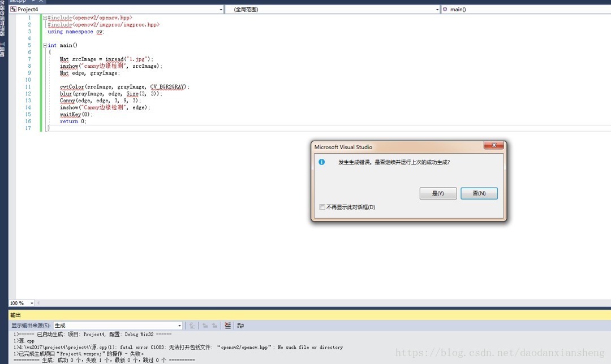611x364 pixels.
Task: Click the Project4 icon in navigation bar
Action: click(13, 10)
